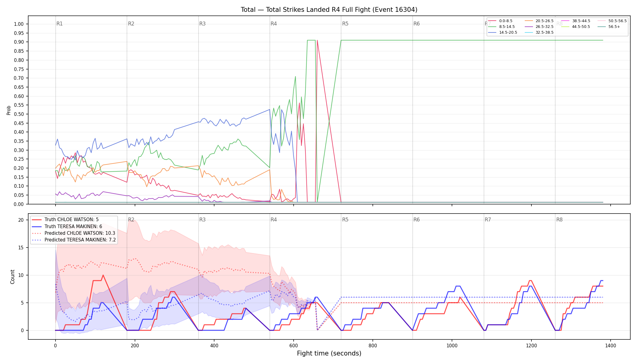This screenshot has height=364, width=637.
Task: Click the R6 round marker in top chart
Action: 416,24
